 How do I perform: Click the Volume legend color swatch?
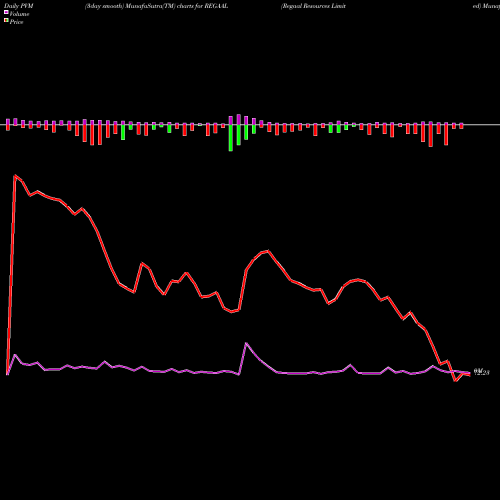tap(6, 12)
